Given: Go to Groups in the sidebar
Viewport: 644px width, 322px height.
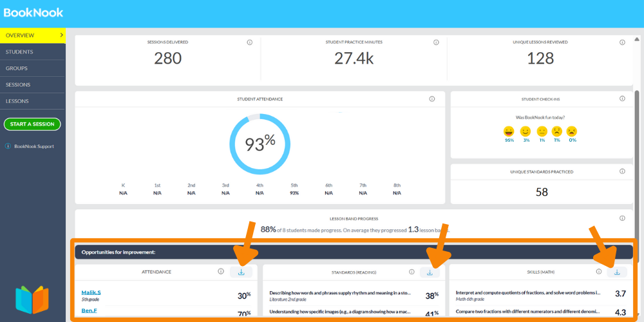Looking at the screenshot, I should coord(17,68).
